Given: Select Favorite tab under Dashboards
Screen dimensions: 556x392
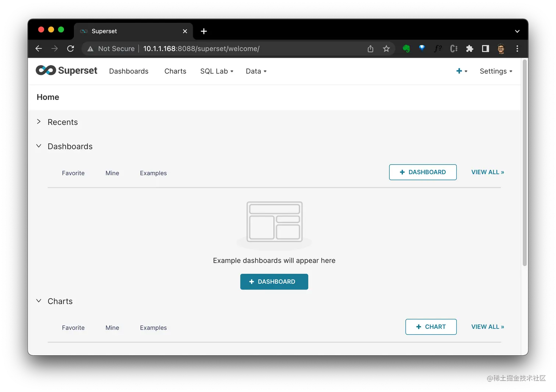Looking at the screenshot, I should click(73, 173).
